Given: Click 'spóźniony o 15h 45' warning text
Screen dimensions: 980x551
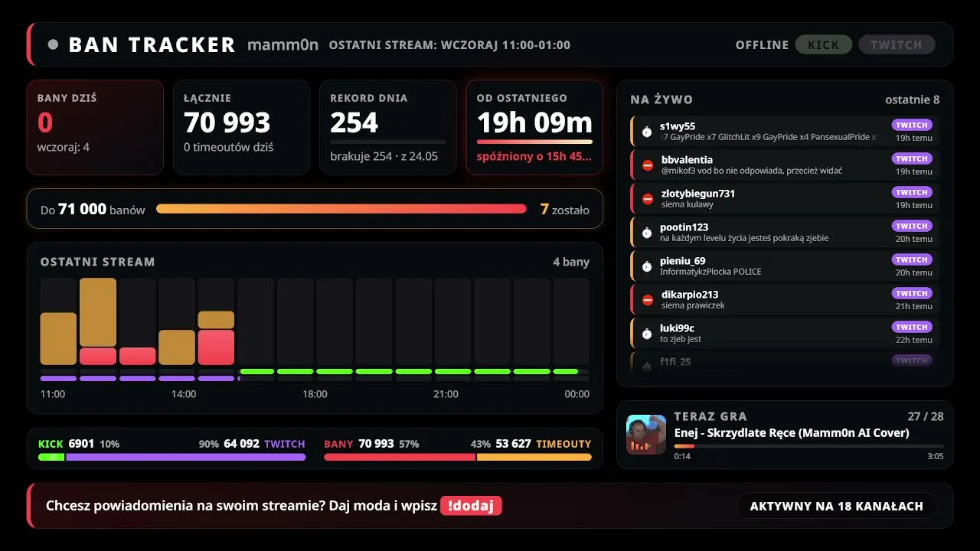Looking at the screenshot, I should coord(534,156).
